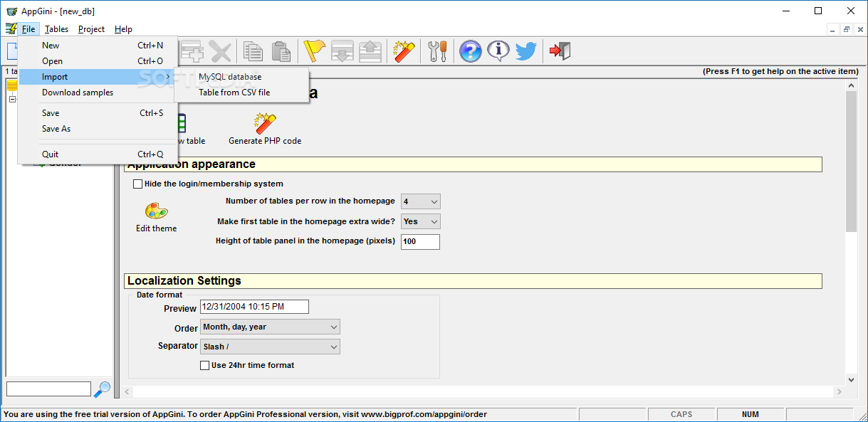The image size is (868, 422).
Task: Click the vertical scrollbar up arrow
Action: [x=852, y=85]
